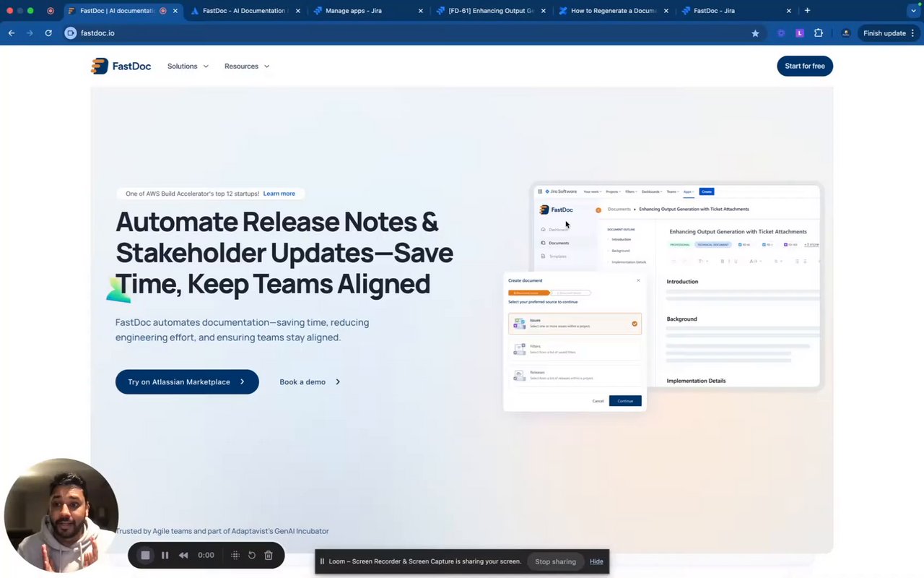Screen dimensions: 924x578
Task: Click the purple L extension icon
Action: [x=800, y=33]
